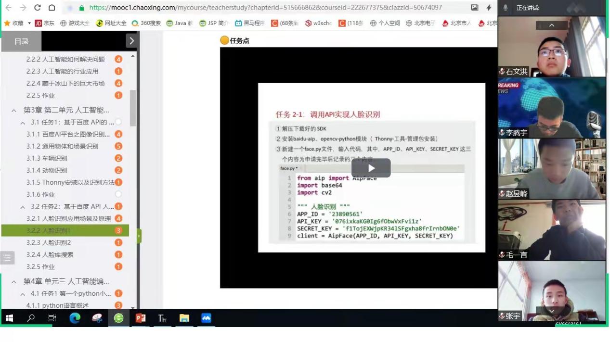Open the 京东 bookmark

(x=45, y=23)
